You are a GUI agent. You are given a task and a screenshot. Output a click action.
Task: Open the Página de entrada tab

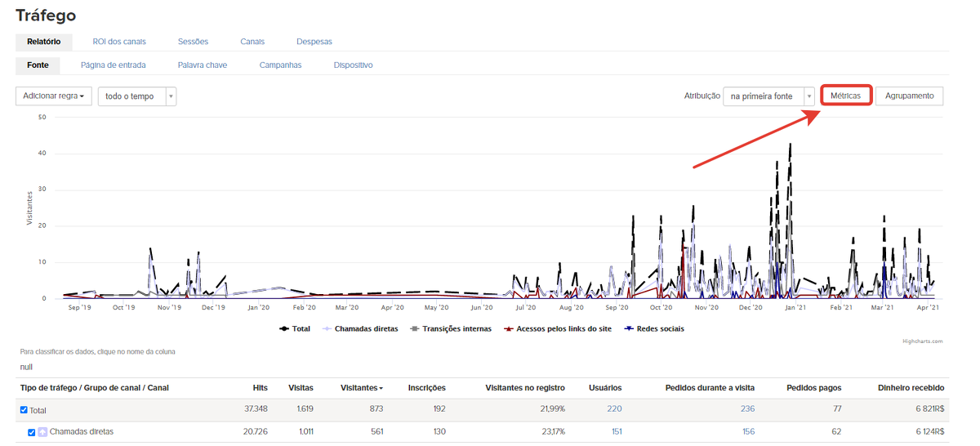coord(113,65)
